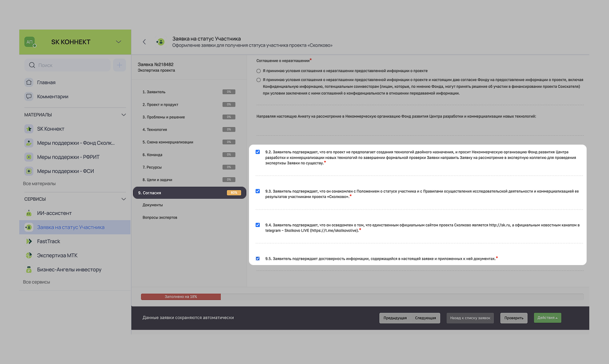Click the Заявка №218482 title text
Viewport: 609px width, 364px height.
coord(155,64)
